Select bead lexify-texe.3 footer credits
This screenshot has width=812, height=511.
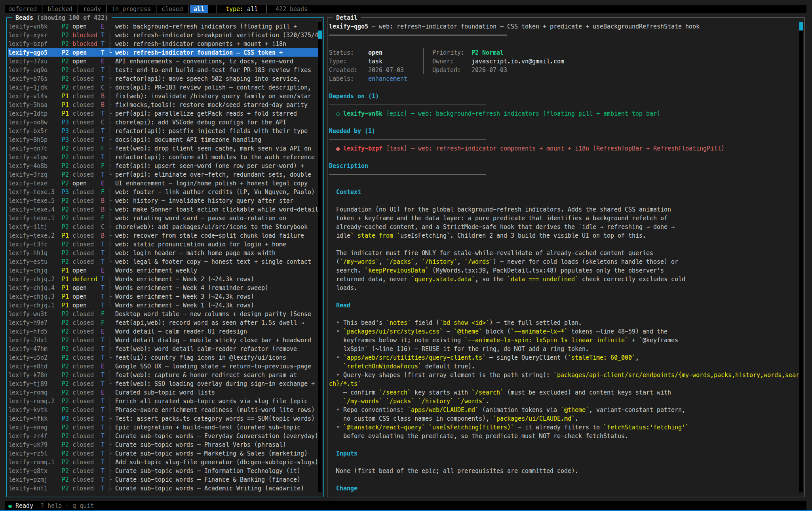tap(163, 192)
